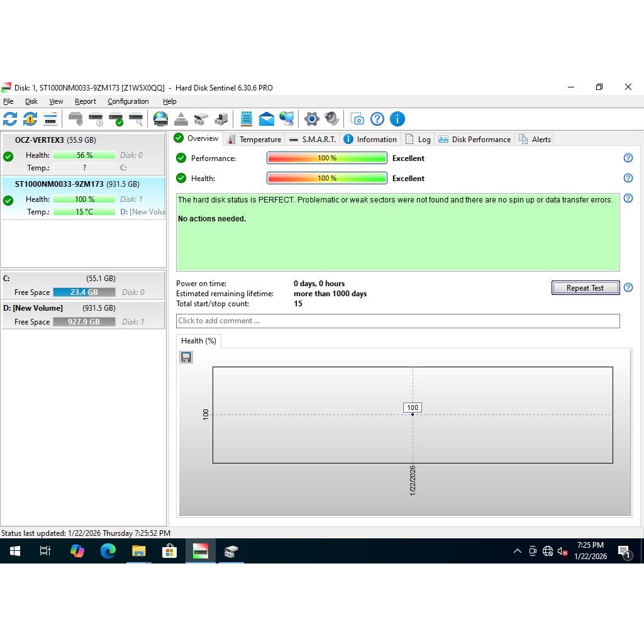Click the Health 100% performance bar

[x=326, y=179]
